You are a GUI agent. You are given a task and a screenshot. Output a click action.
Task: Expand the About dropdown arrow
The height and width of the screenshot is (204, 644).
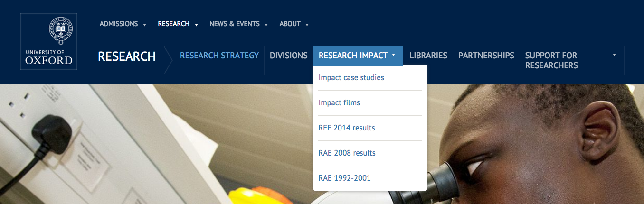click(307, 25)
